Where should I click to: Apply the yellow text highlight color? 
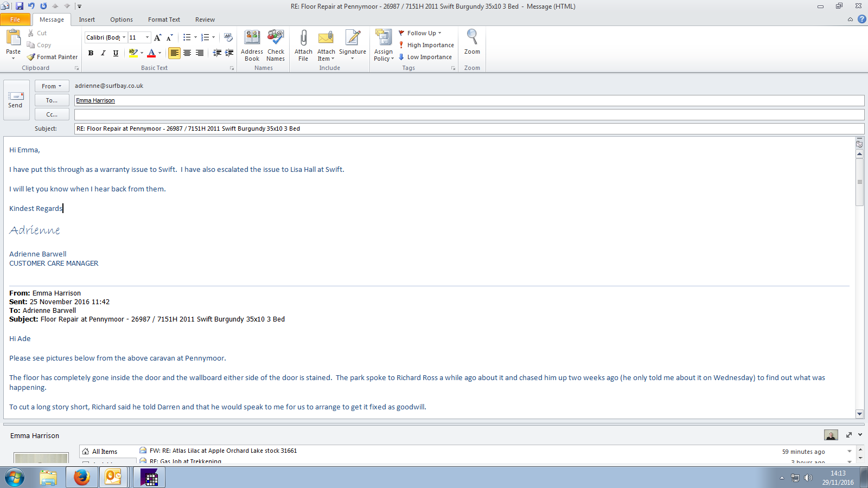pos(133,53)
